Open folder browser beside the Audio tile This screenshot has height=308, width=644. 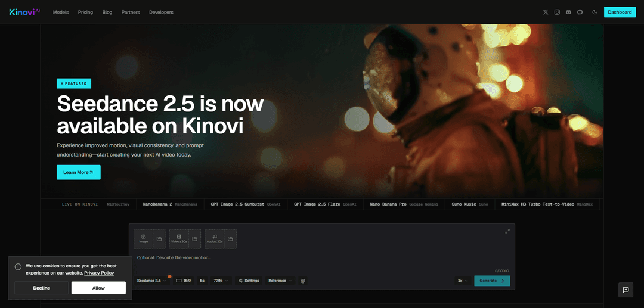click(x=230, y=239)
